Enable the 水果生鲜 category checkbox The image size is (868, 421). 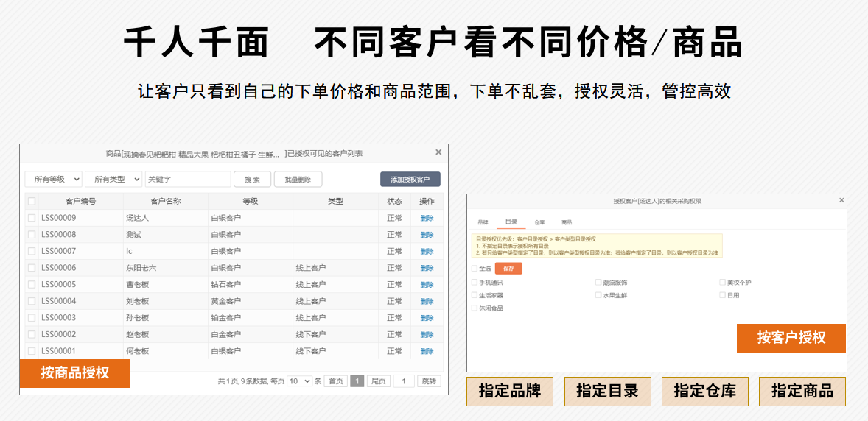coord(598,295)
